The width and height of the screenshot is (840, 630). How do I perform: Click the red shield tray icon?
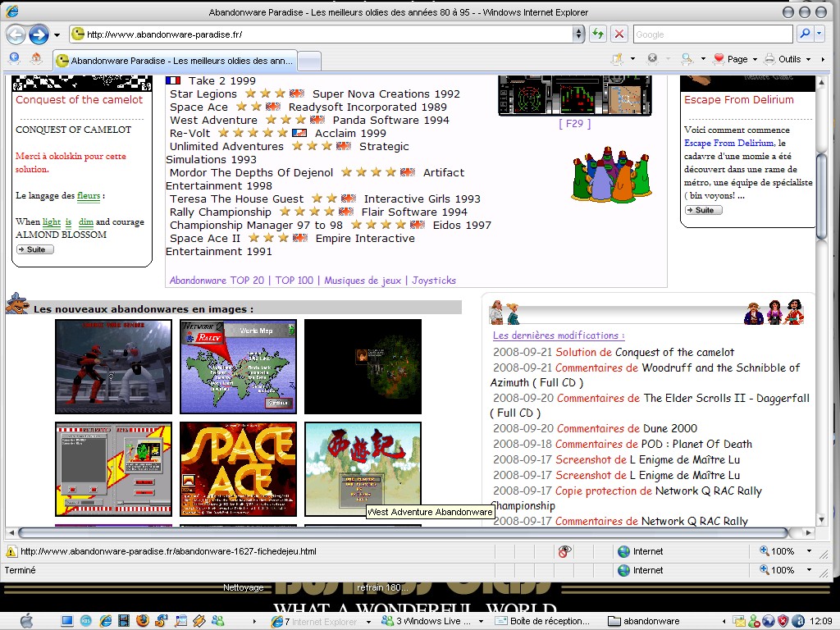[x=783, y=621]
